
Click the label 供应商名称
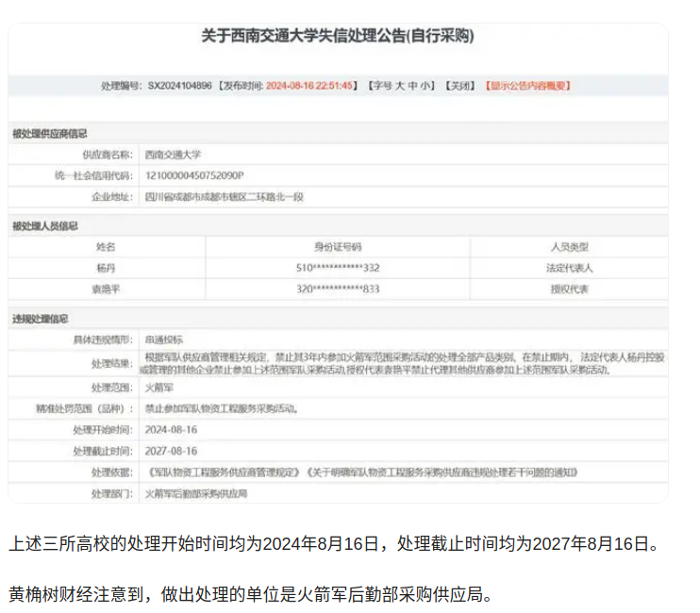[108, 155]
